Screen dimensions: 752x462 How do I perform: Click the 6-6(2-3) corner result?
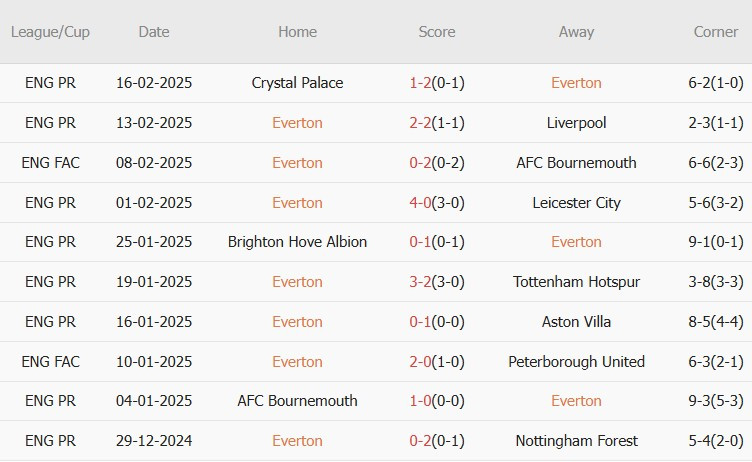tap(716, 163)
